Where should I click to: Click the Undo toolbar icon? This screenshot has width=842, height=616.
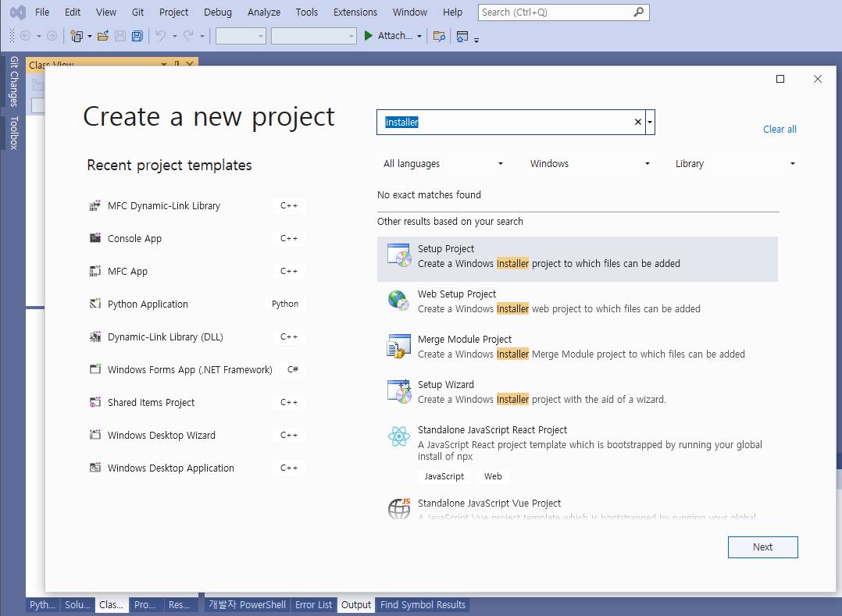[x=161, y=36]
